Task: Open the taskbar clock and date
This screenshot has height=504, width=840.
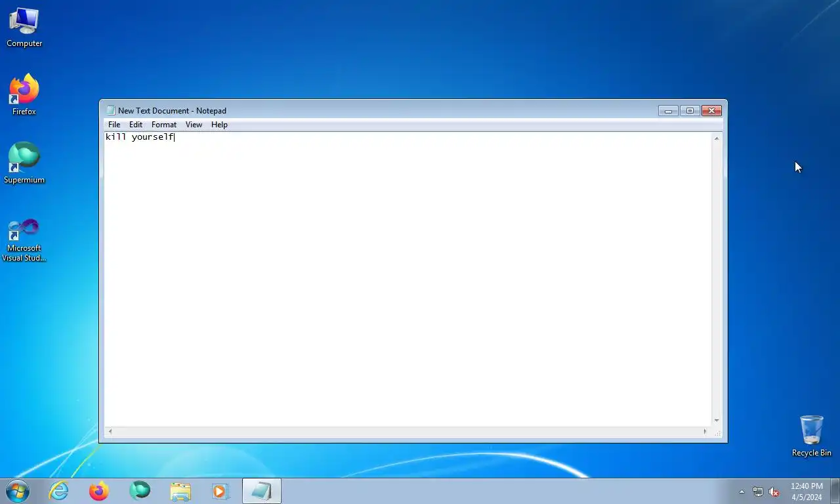Action: pos(807,492)
